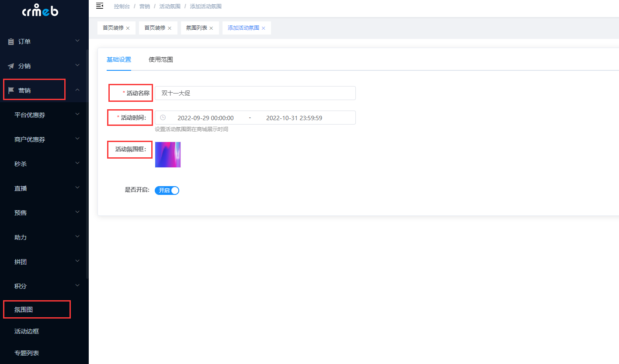Close the second 首页装修 tab
The height and width of the screenshot is (364, 619).
[170, 28]
